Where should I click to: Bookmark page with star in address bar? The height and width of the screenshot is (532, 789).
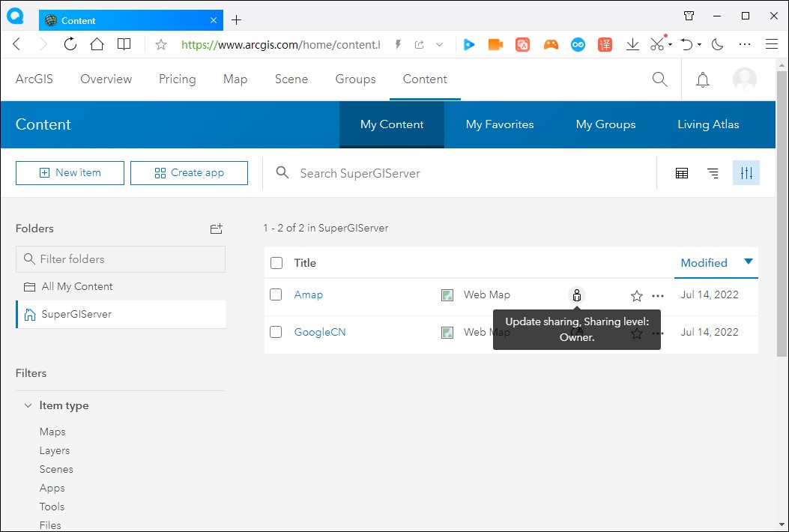pos(161,45)
